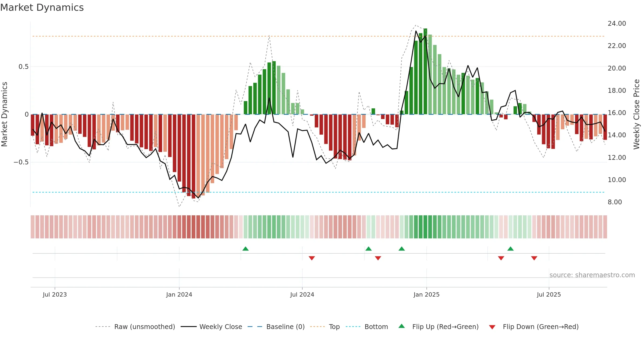Click the '24.00' right axis price label
This screenshot has width=644, height=362.
pyautogui.click(x=617, y=24)
